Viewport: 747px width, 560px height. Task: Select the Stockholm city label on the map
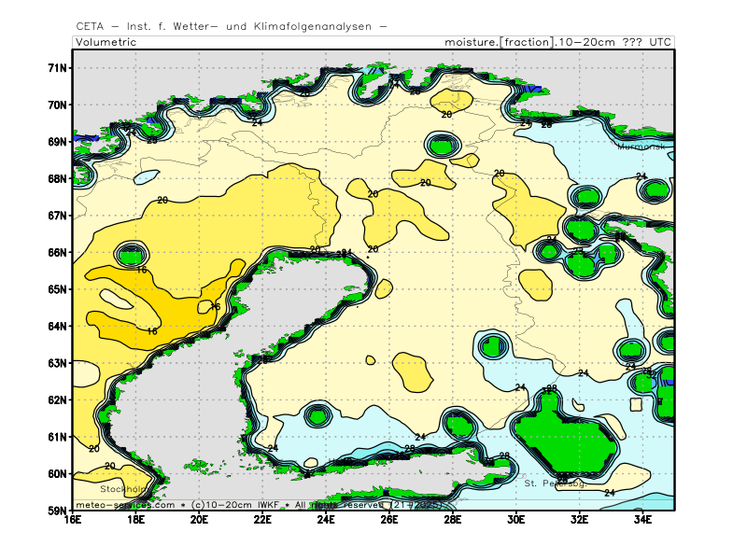click(124, 489)
